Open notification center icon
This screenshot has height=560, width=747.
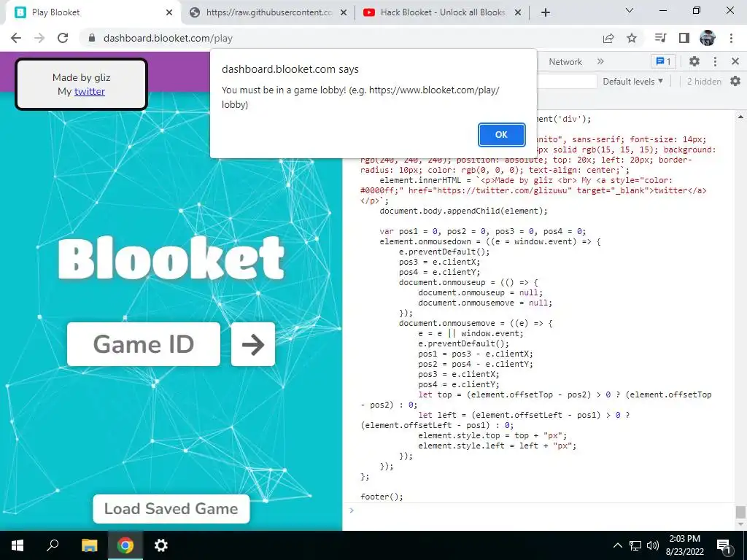(724, 545)
